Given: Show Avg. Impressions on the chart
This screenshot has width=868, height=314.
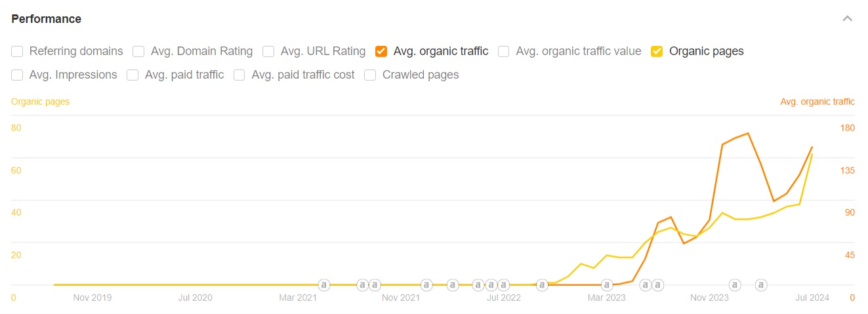Looking at the screenshot, I should click(x=18, y=75).
